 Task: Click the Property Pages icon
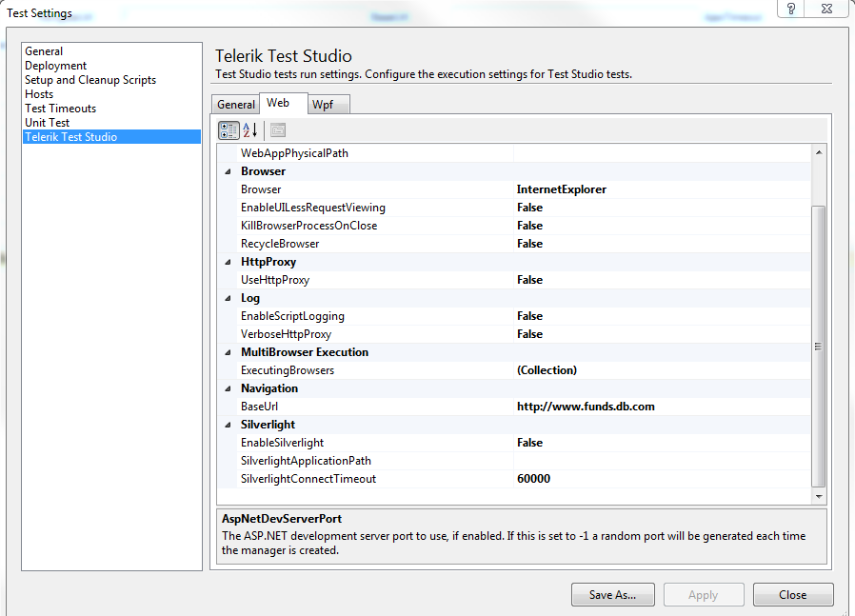pyautogui.click(x=278, y=130)
